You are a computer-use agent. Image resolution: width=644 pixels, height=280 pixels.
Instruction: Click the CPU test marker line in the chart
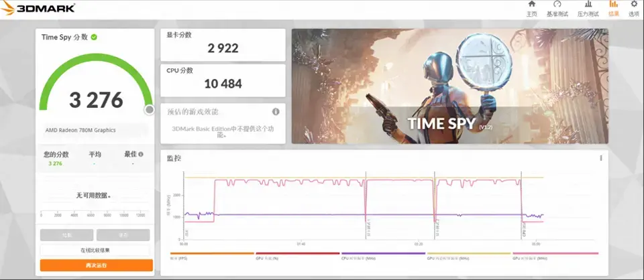point(521,205)
